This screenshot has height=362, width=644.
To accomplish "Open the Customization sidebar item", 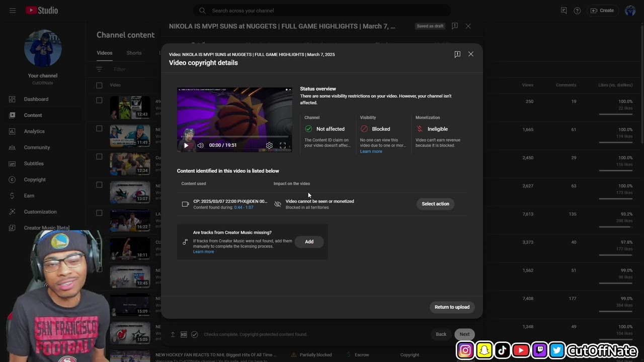I will pos(40,212).
